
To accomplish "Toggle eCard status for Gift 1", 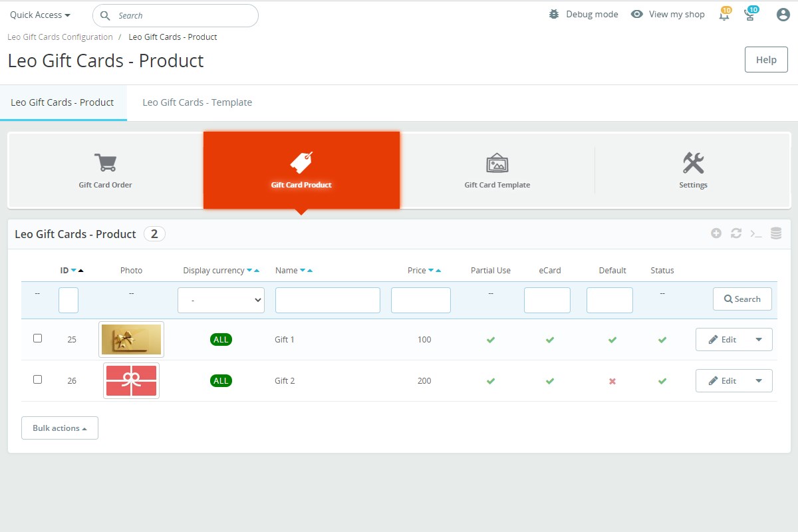I will (x=550, y=340).
